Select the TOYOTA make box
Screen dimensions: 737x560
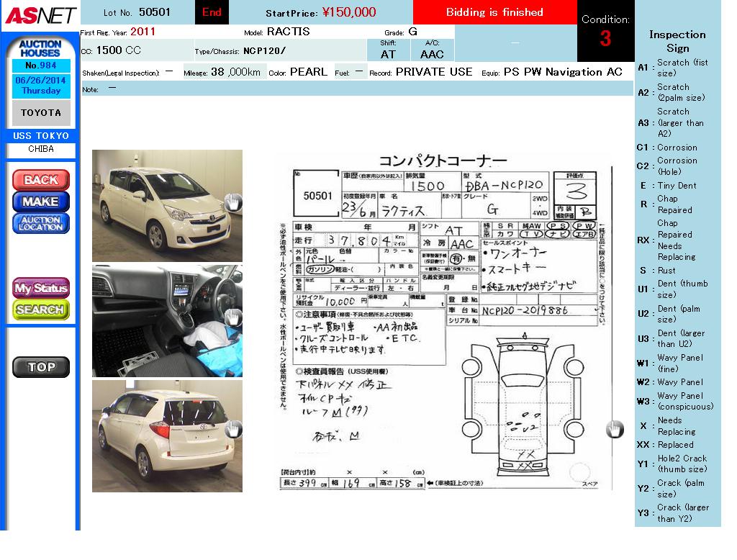(x=41, y=113)
